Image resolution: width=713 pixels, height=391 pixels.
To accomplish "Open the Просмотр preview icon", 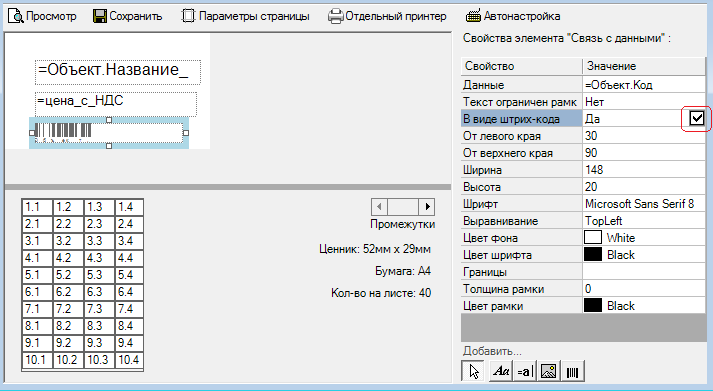I will pos(15,16).
